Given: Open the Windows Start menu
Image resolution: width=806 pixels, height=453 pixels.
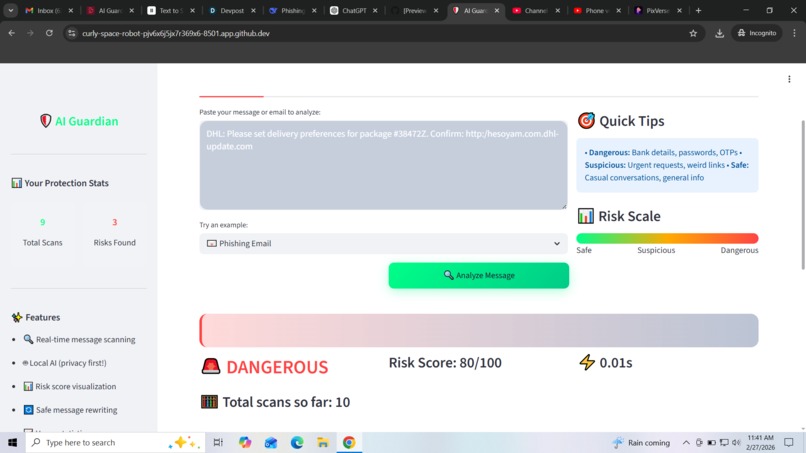Looking at the screenshot, I should 12,442.
